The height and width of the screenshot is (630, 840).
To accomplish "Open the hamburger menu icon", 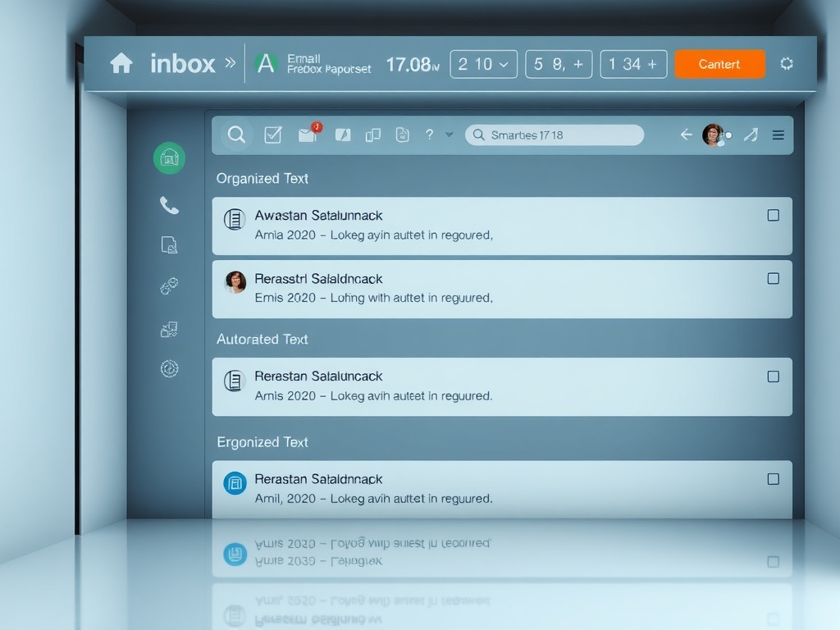I will (778, 135).
